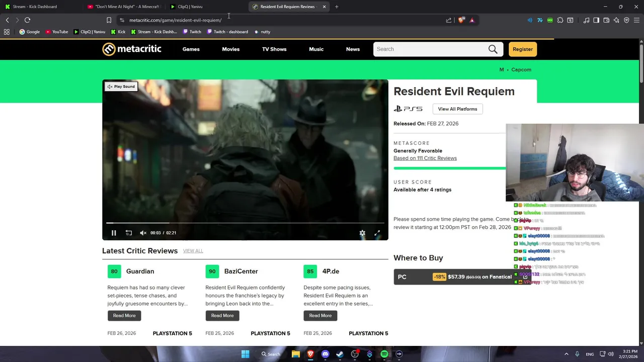Image resolution: width=644 pixels, height=362 pixels.
Task: Click the green Metascore progress bar
Action: click(450, 168)
